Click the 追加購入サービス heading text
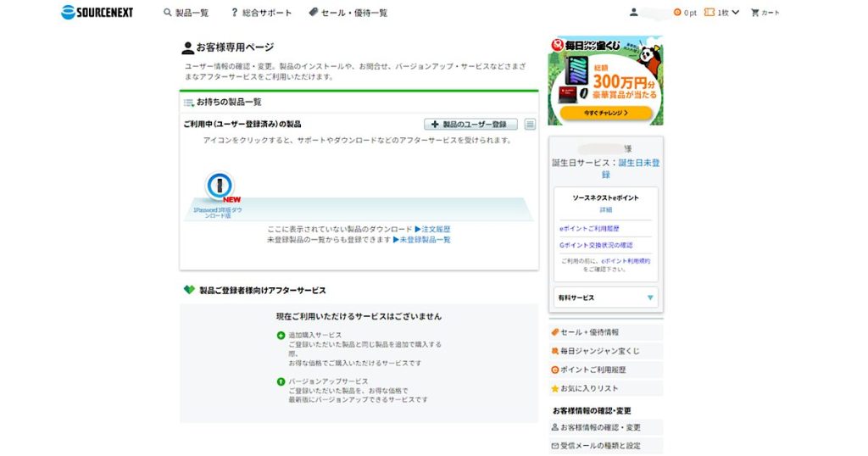The image size is (868, 456). click(x=315, y=336)
